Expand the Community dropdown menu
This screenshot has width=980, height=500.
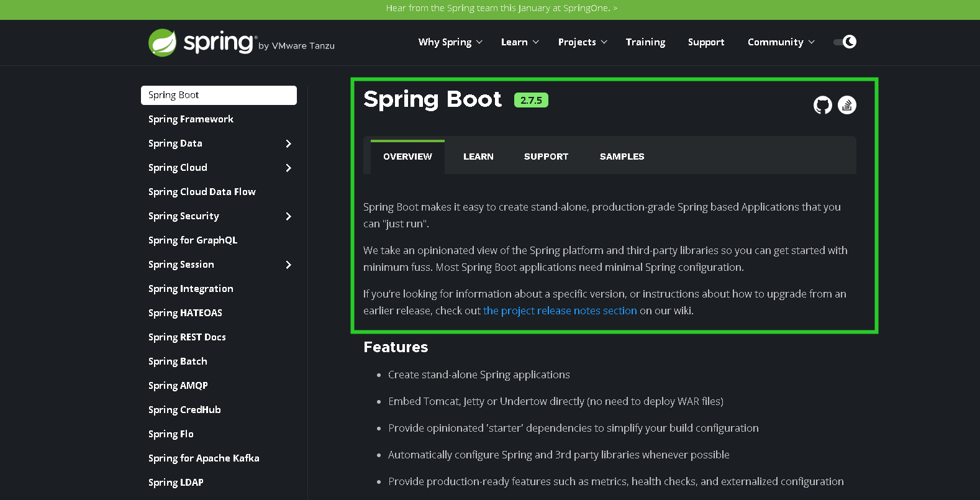[x=781, y=42]
